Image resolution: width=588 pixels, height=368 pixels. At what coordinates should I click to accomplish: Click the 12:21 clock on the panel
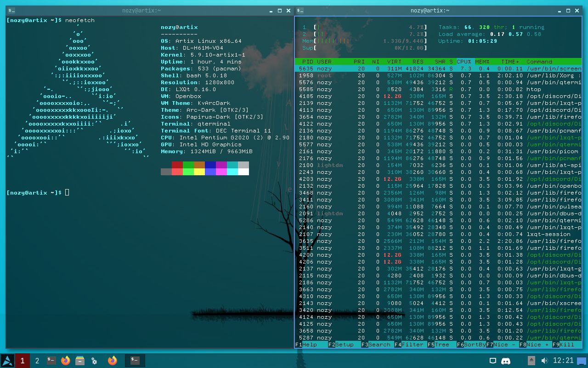click(563, 361)
